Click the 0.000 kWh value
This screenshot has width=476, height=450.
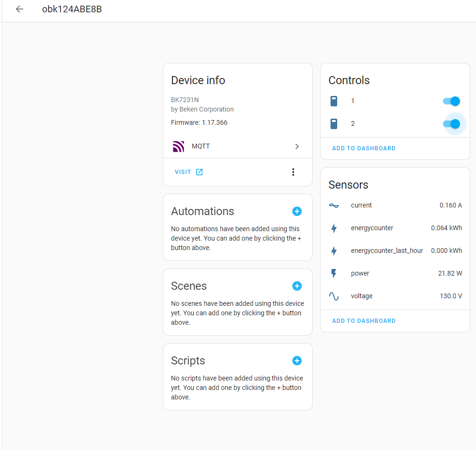click(446, 251)
